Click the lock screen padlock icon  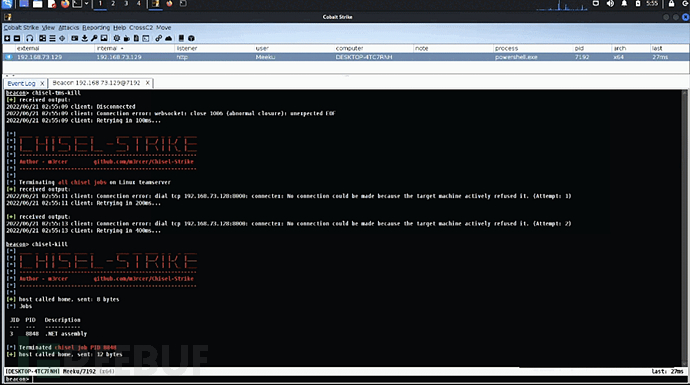671,4
